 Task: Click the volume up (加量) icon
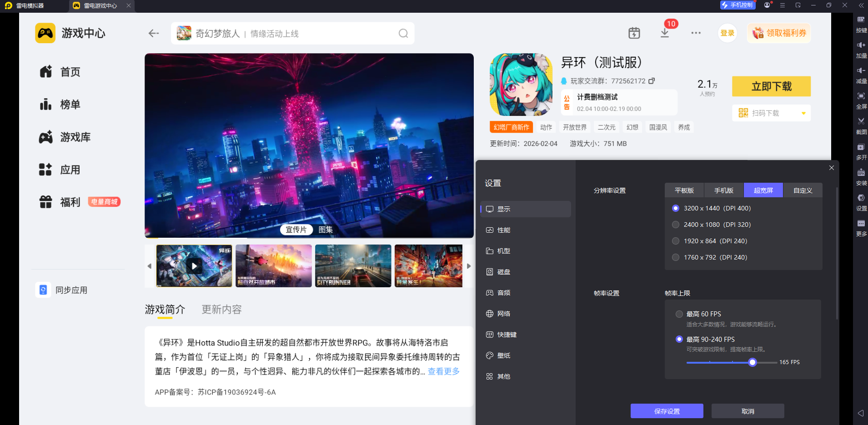point(861,45)
